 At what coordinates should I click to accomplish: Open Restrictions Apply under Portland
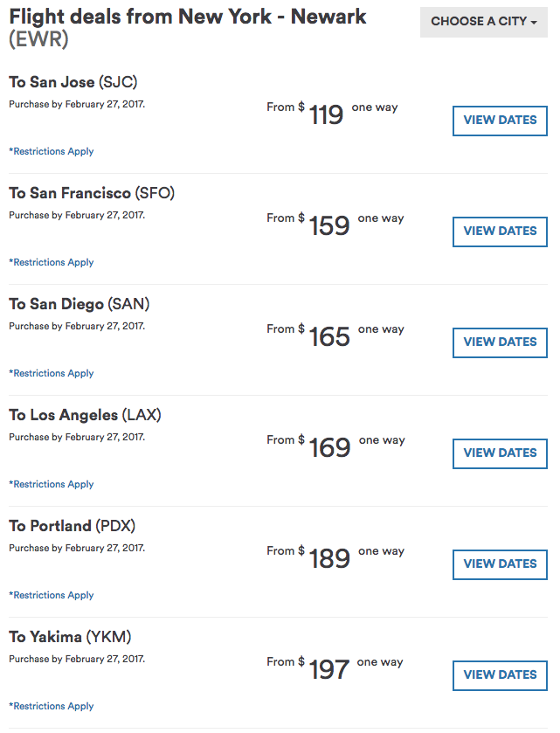[x=52, y=596]
